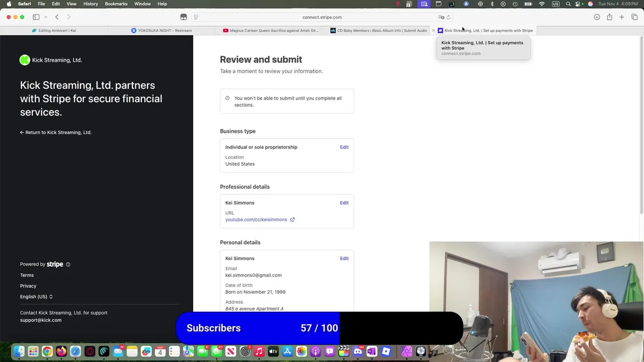Switch to Editing Ambivert | Kei tab

point(54,31)
